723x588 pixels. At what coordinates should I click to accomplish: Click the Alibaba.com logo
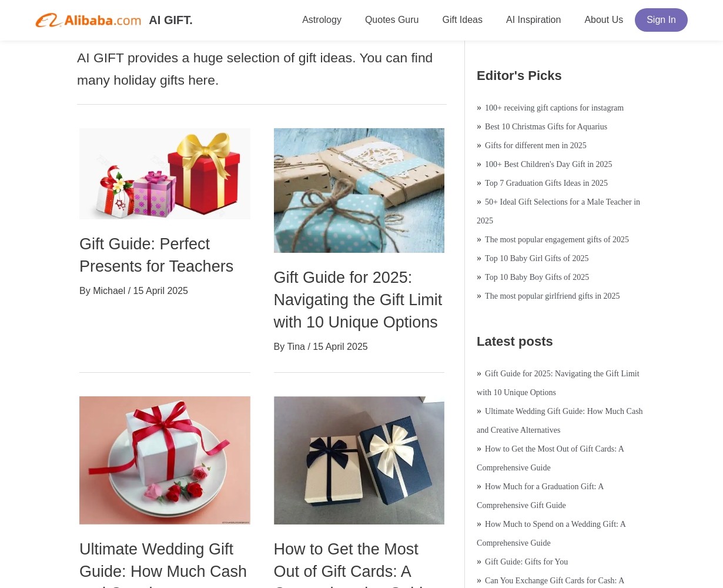pyautogui.click(x=88, y=20)
